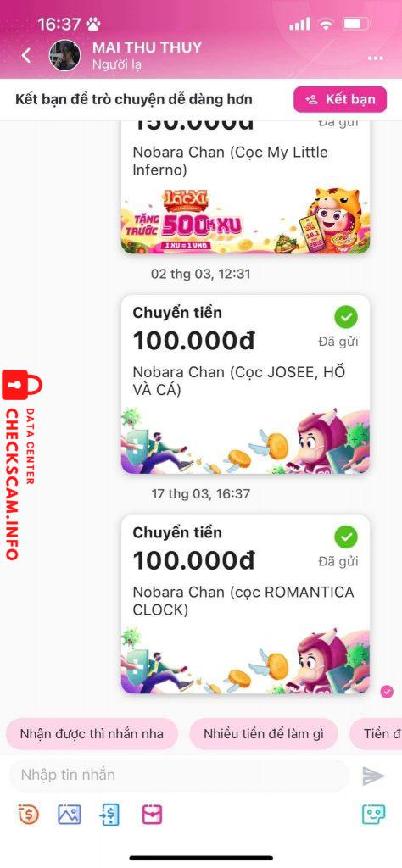Open the image gallery icon

pyautogui.click(x=70, y=814)
